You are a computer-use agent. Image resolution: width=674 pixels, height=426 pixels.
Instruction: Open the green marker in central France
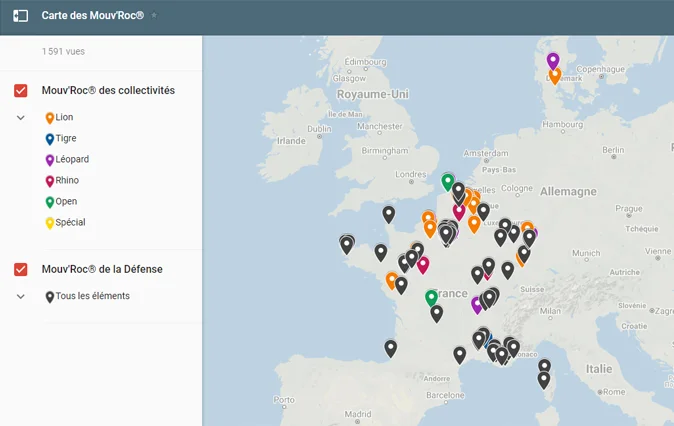[431, 298]
